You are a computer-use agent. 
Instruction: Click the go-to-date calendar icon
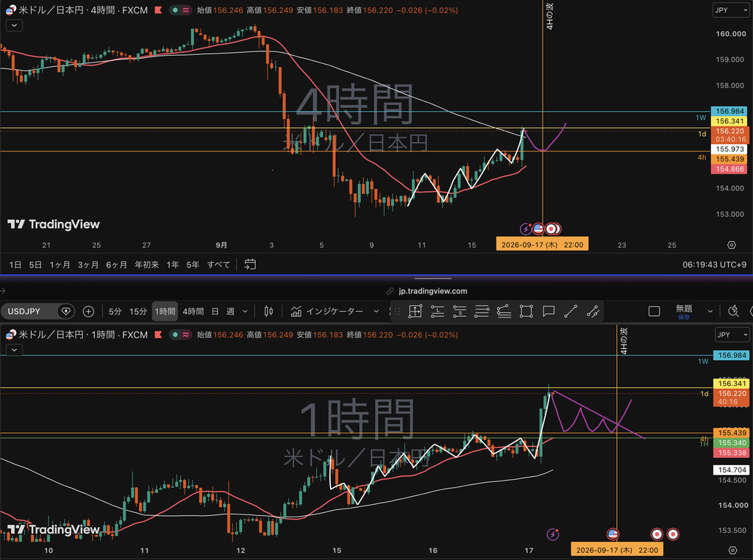(x=250, y=265)
